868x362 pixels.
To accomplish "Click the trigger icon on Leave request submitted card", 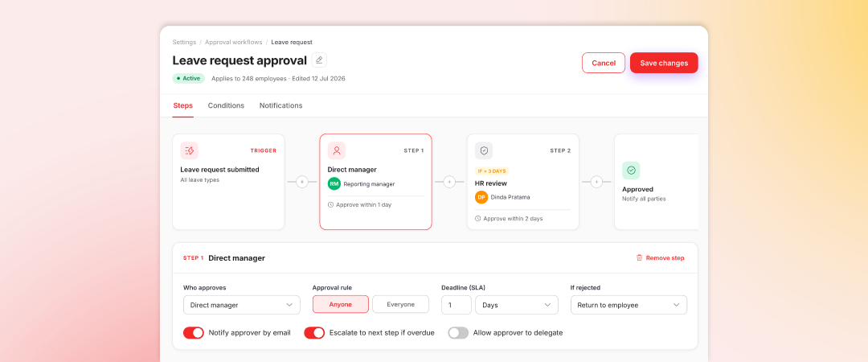I will (x=190, y=150).
